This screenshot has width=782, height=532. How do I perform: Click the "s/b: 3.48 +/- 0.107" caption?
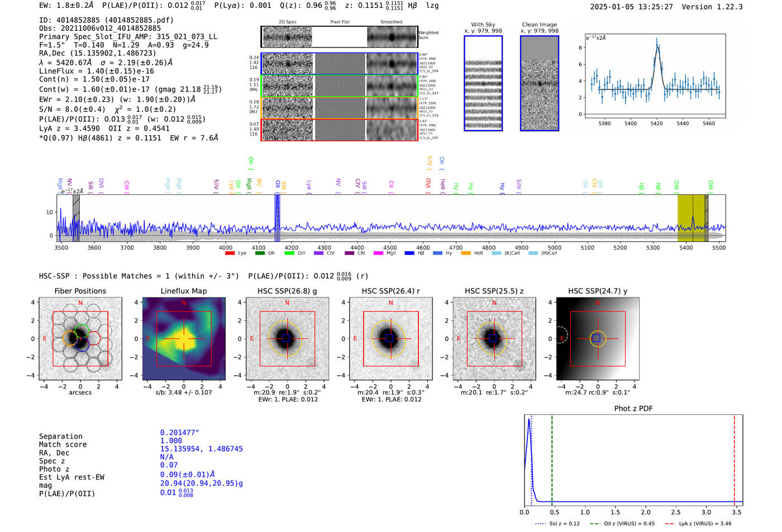184,392
